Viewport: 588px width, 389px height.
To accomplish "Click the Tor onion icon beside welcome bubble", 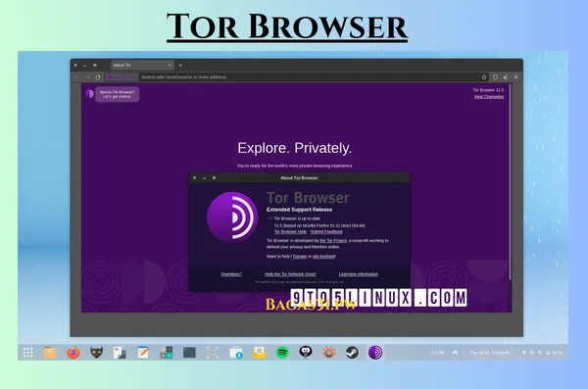I will (x=89, y=94).
